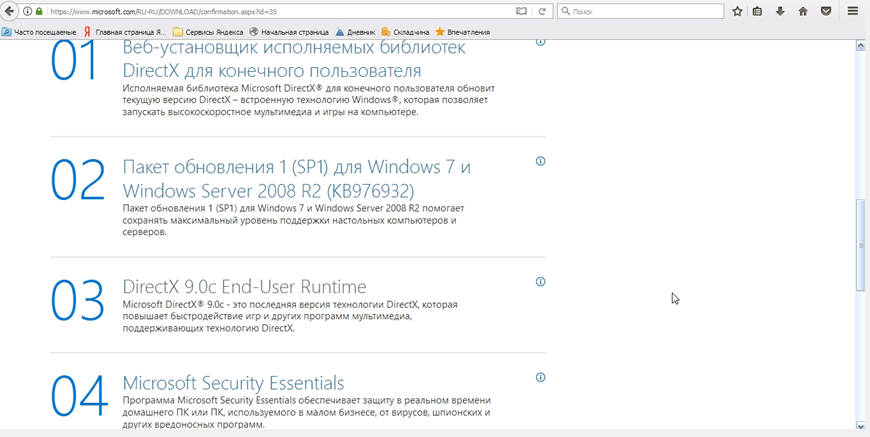Bookmark this page with the star icon
Viewport: 870px width, 437px height.
pos(737,12)
